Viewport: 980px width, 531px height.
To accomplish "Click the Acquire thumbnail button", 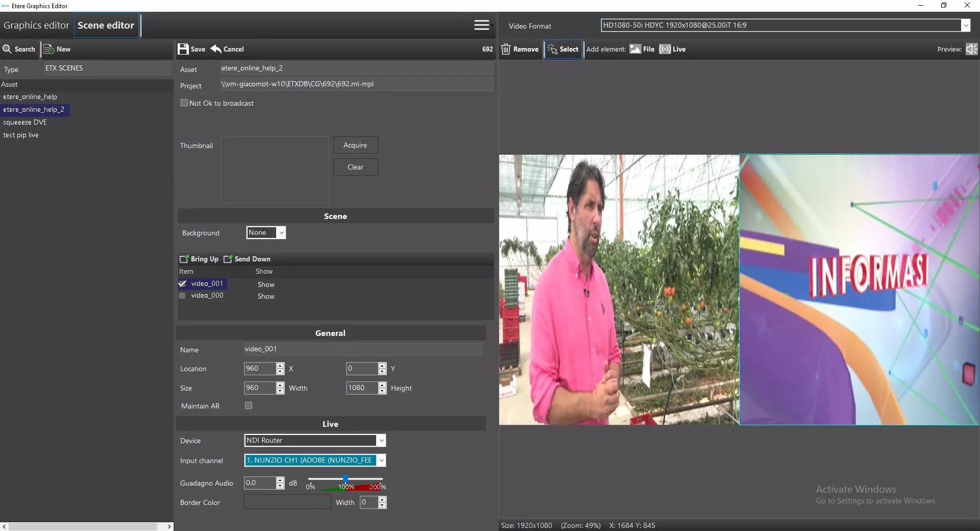I will click(x=355, y=146).
